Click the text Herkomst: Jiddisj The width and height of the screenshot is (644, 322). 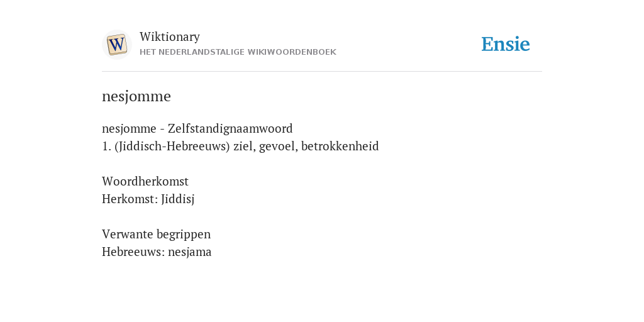coord(148,199)
